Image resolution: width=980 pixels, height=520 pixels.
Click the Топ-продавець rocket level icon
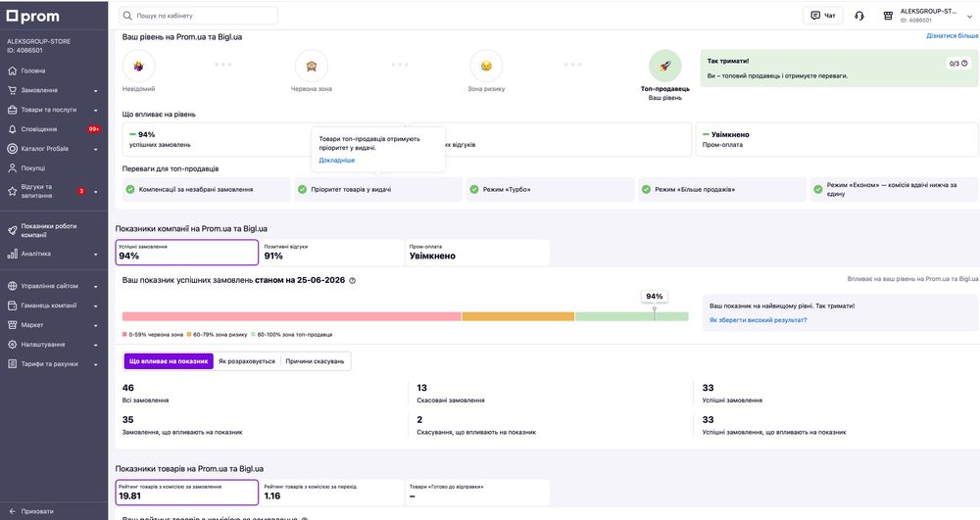tap(665, 66)
